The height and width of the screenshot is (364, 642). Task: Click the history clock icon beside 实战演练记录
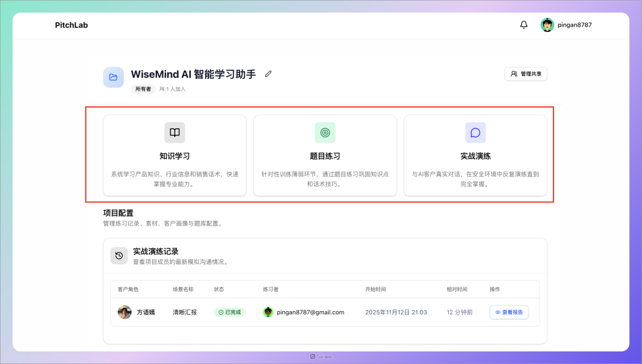tap(119, 255)
